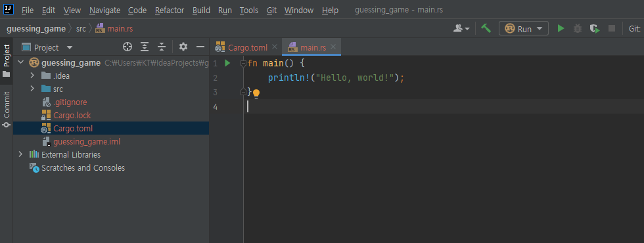Open the Tools menu
Screen dimensions: 644x243
pos(249,11)
